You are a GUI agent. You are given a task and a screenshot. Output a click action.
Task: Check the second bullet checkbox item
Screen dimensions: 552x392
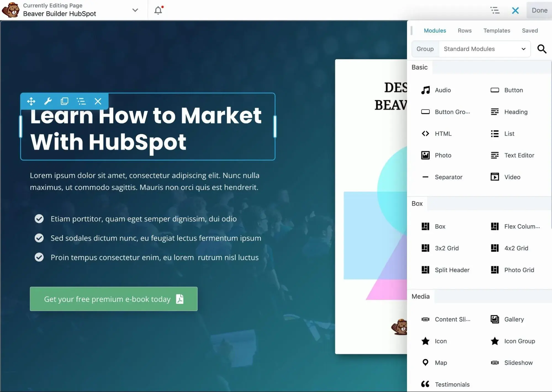(x=39, y=238)
